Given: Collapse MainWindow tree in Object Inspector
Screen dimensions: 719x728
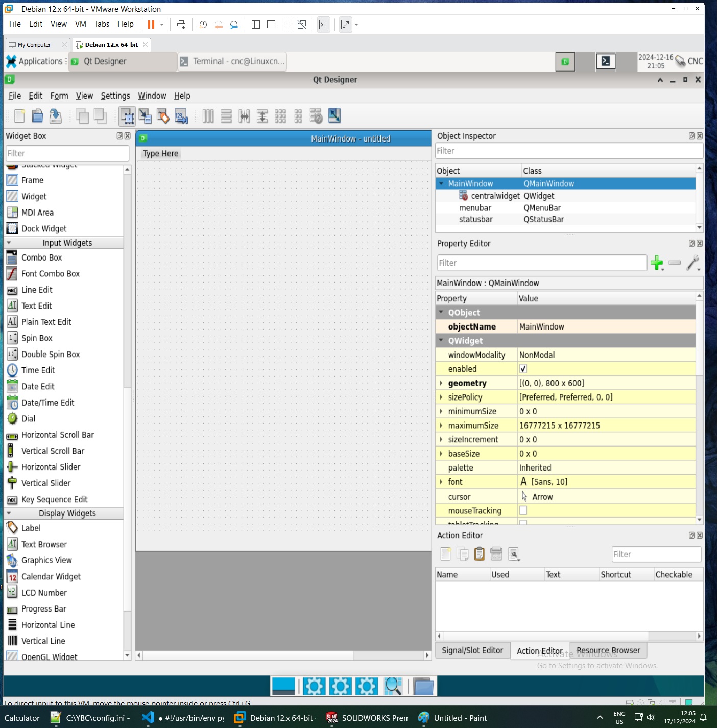Looking at the screenshot, I should (441, 183).
